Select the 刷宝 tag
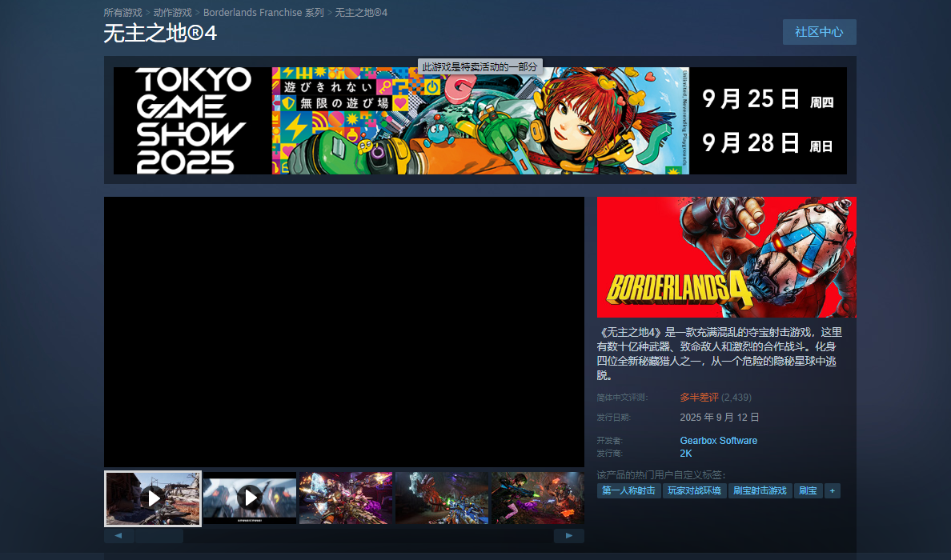Viewport: 951px width, 560px height. pos(808,491)
